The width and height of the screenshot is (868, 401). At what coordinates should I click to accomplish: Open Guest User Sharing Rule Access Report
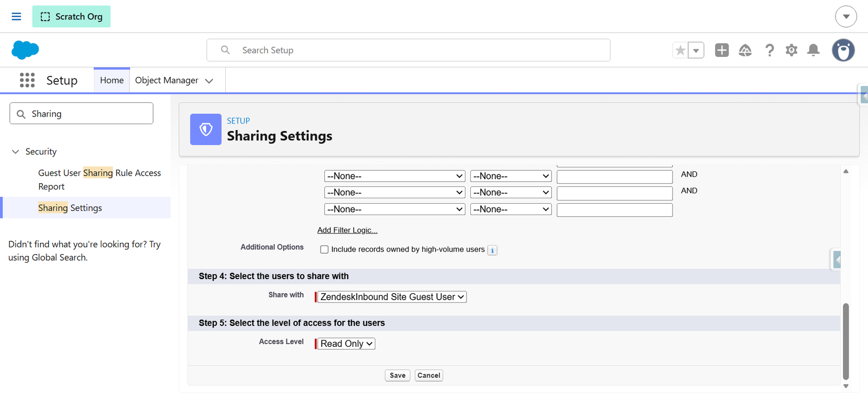pos(99,179)
